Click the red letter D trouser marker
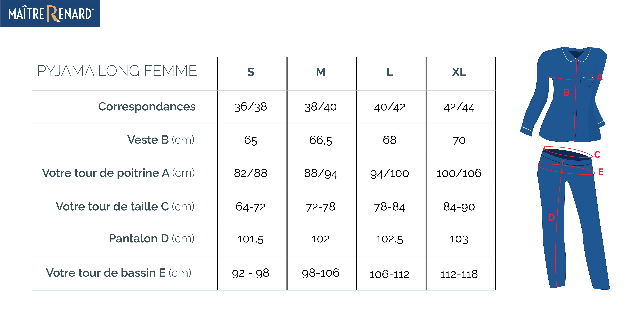 tap(552, 217)
